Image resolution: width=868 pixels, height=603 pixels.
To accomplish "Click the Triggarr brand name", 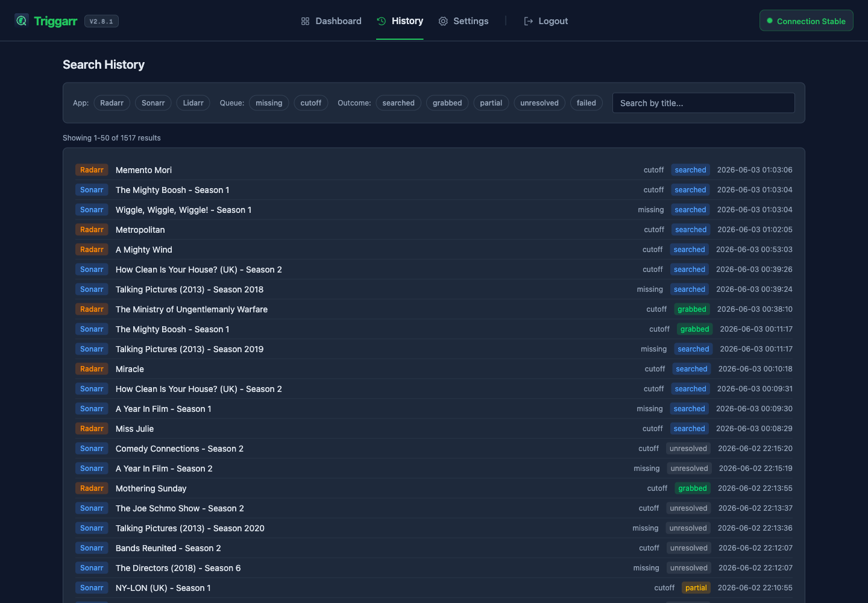I will click(x=55, y=21).
